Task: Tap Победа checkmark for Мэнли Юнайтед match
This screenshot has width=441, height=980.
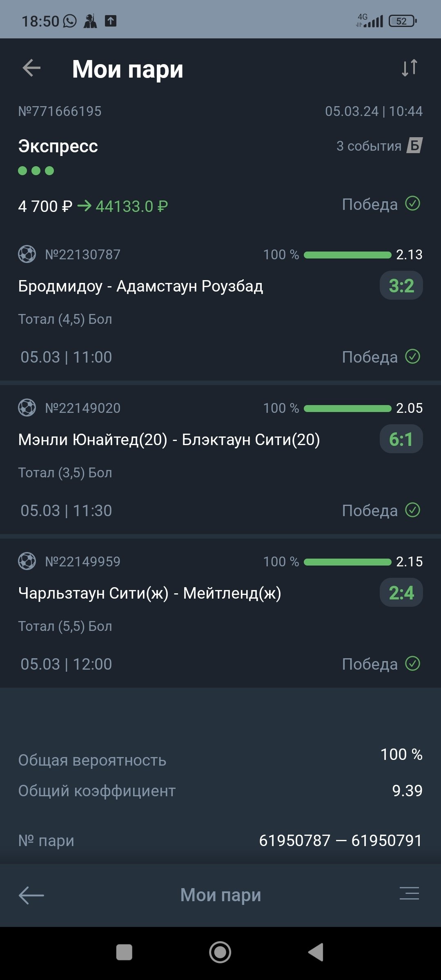Action: (412, 510)
